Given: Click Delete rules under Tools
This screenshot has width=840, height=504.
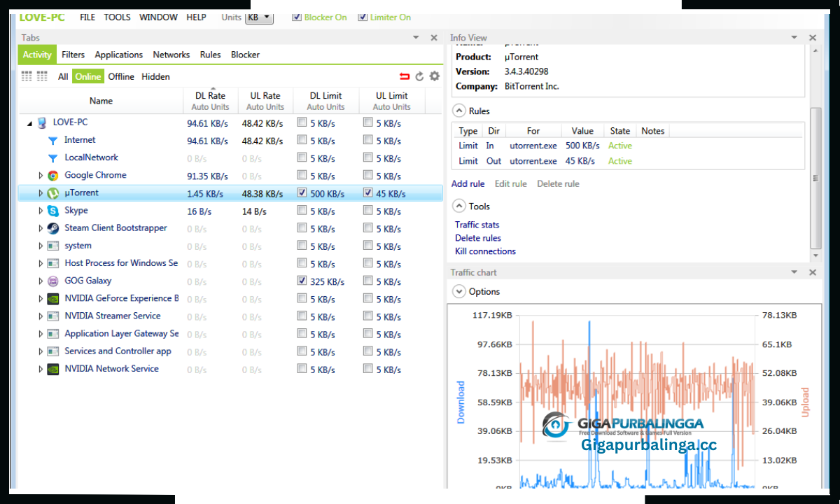Looking at the screenshot, I should 478,238.
